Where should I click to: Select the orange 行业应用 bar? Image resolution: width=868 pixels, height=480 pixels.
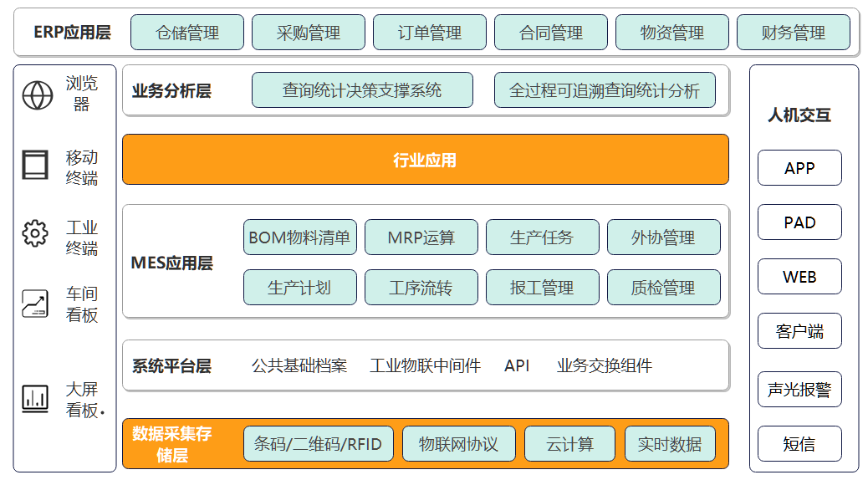pos(425,160)
